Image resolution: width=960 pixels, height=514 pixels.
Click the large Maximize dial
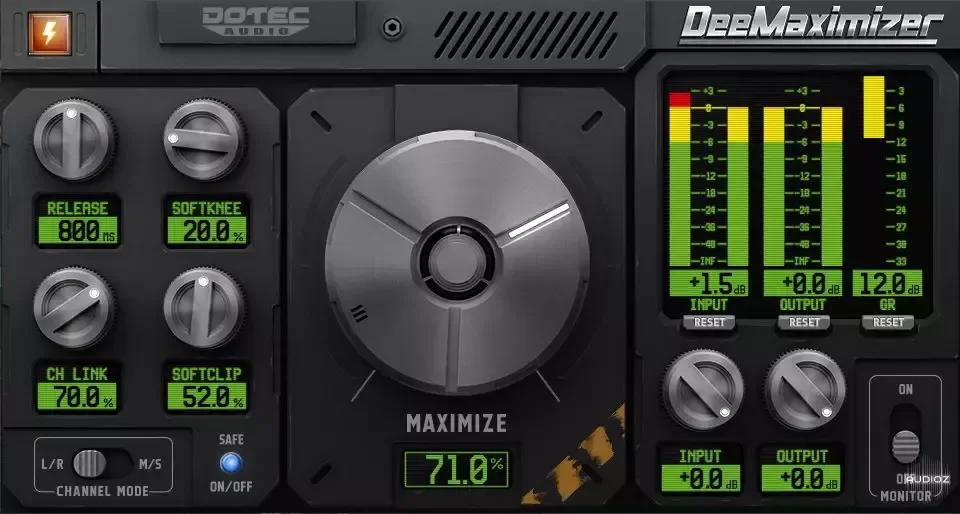[457, 262]
